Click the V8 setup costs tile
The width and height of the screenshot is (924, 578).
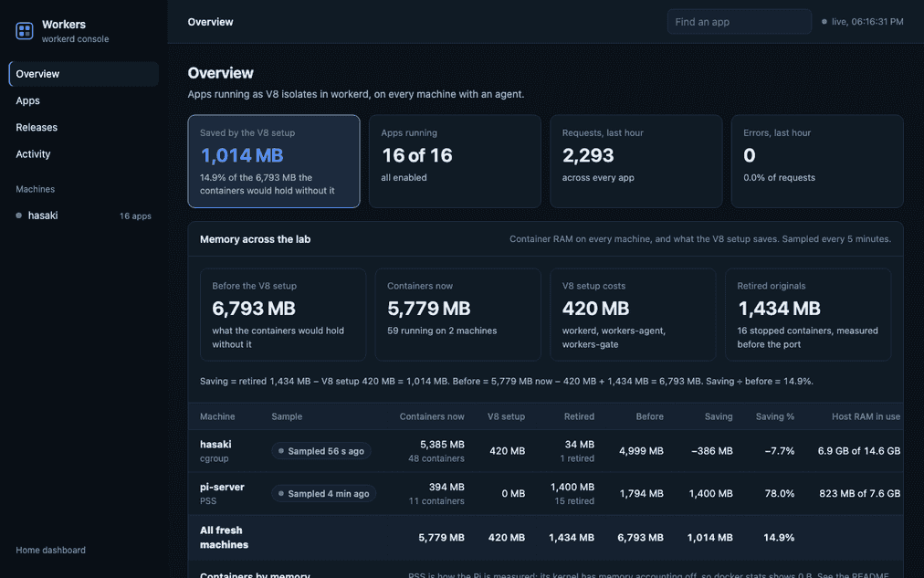(633, 315)
